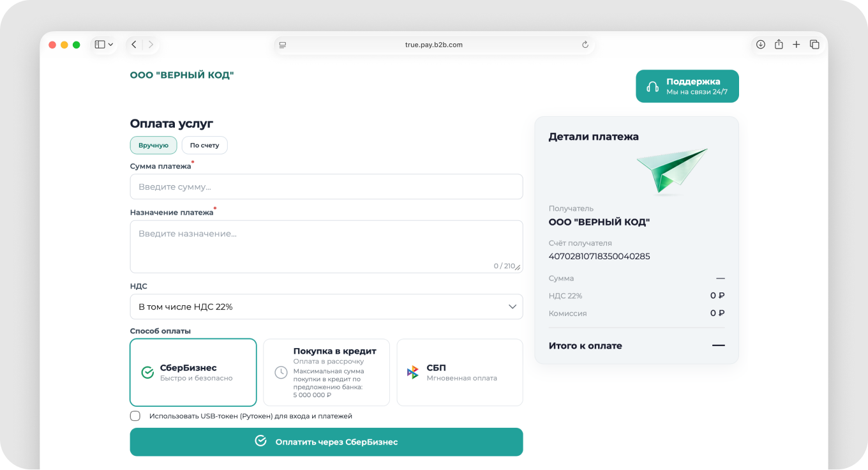Go forward with the browser forward arrow
The image size is (868, 470).
tap(151, 45)
